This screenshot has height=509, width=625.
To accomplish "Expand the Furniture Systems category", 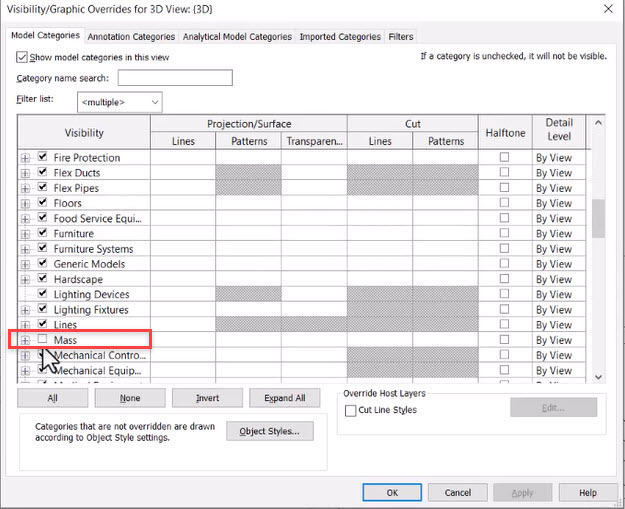I will click(25, 250).
